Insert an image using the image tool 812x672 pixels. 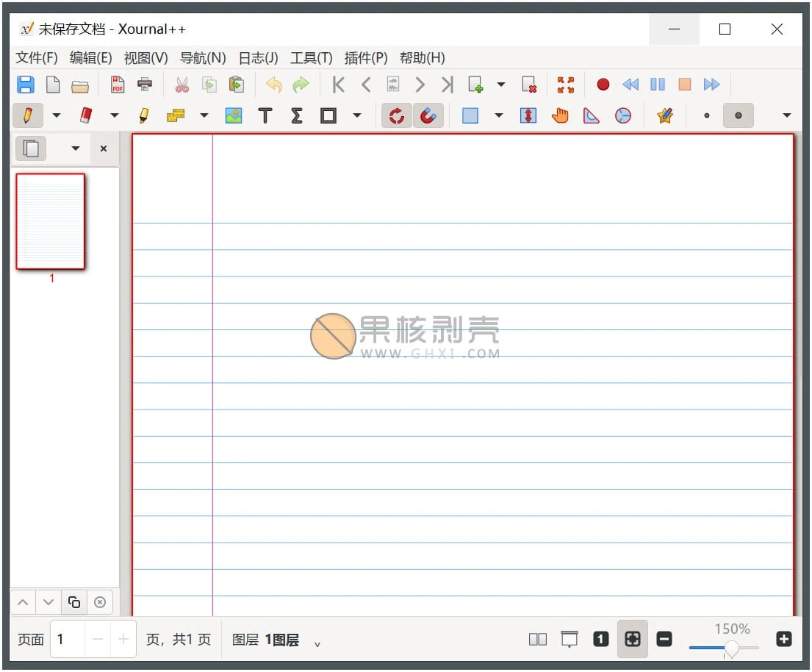point(234,115)
